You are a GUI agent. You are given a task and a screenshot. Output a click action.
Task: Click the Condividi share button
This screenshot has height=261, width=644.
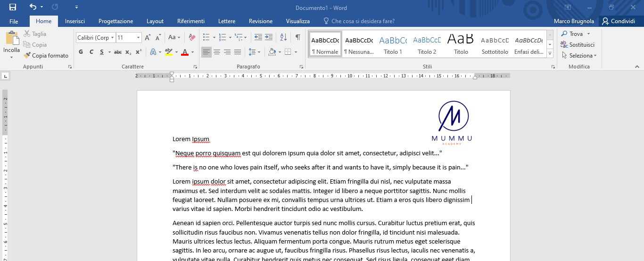tap(619, 21)
